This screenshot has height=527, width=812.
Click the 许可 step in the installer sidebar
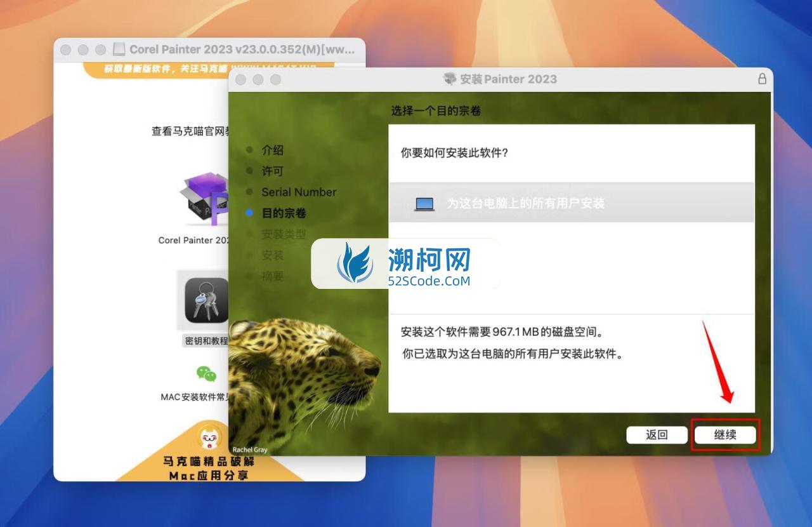click(x=273, y=171)
